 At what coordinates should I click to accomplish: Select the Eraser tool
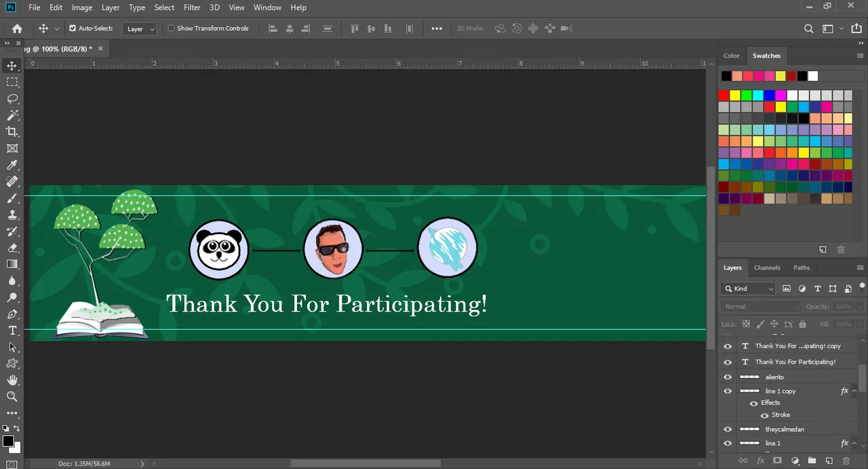(12, 248)
